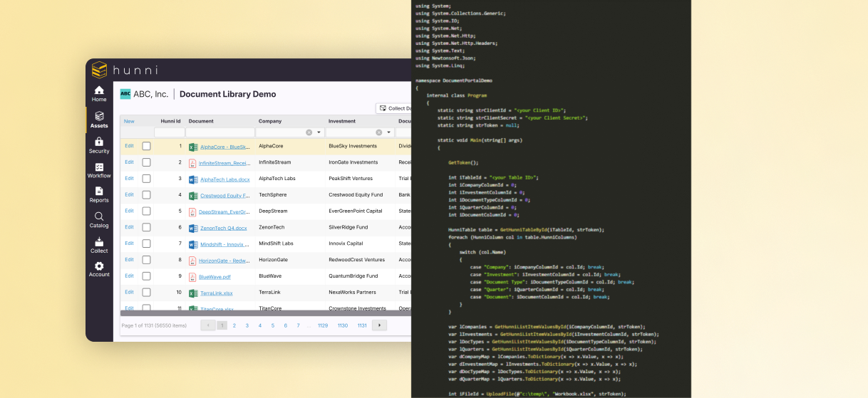
Task: Jump to page 2 in pagination
Action: pos(234,325)
